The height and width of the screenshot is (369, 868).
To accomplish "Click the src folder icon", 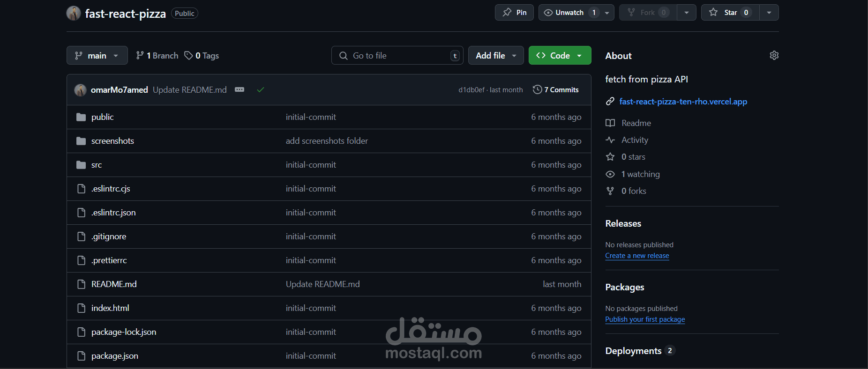I will coord(81,165).
